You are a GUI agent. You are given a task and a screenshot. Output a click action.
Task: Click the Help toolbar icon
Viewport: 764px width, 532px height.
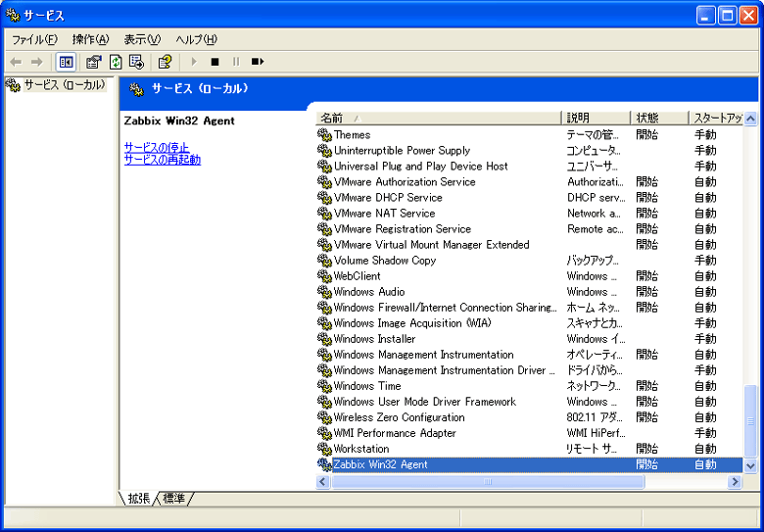165,62
